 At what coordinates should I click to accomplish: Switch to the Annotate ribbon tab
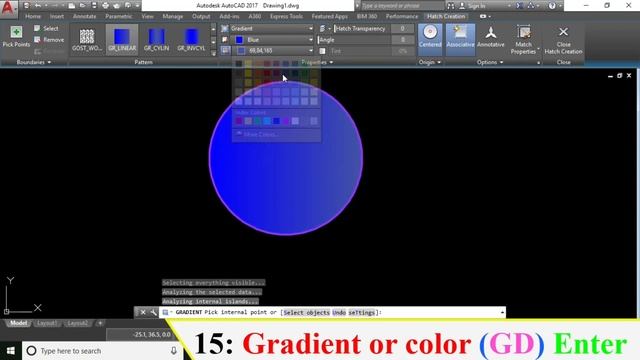[x=84, y=16]
